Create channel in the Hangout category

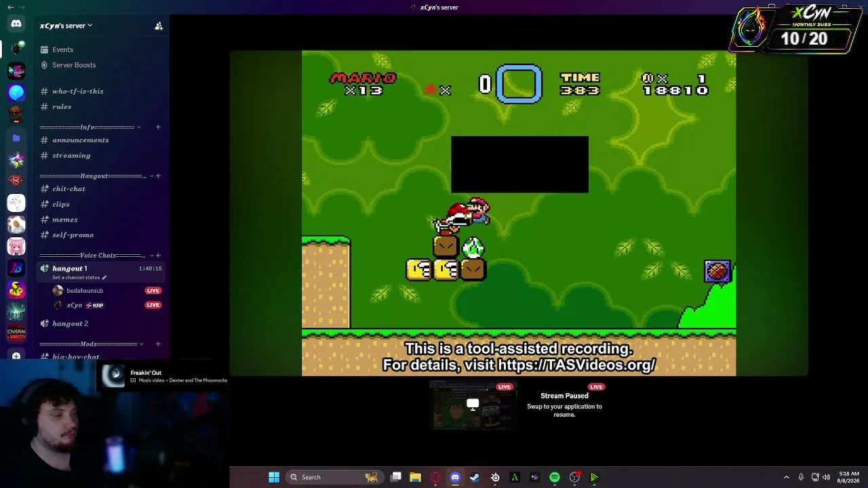pos(158,176)
